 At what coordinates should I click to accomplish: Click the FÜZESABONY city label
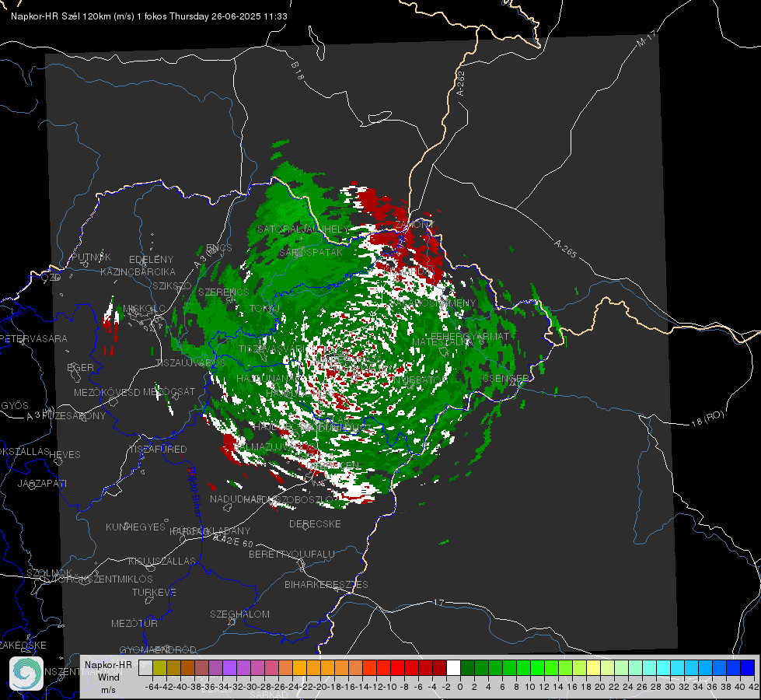(75, 416)
